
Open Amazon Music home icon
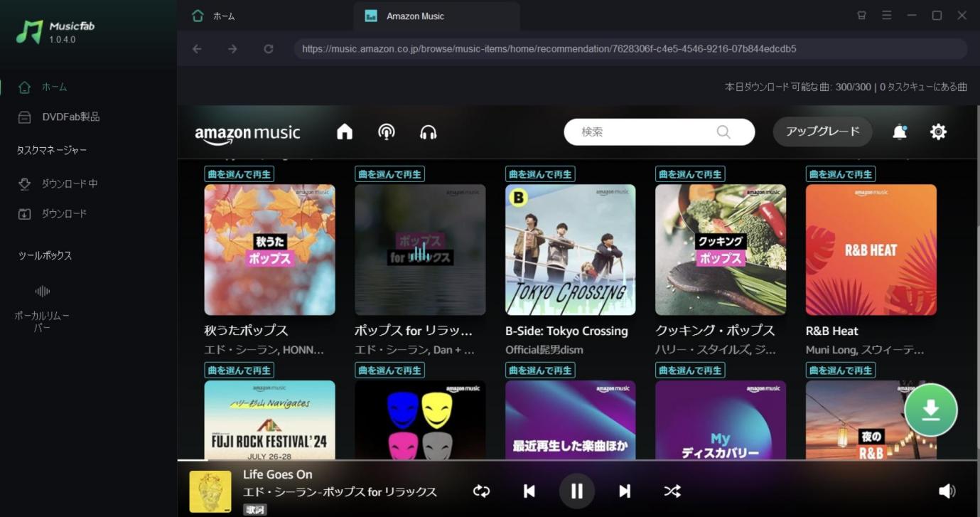click(345, 132)
